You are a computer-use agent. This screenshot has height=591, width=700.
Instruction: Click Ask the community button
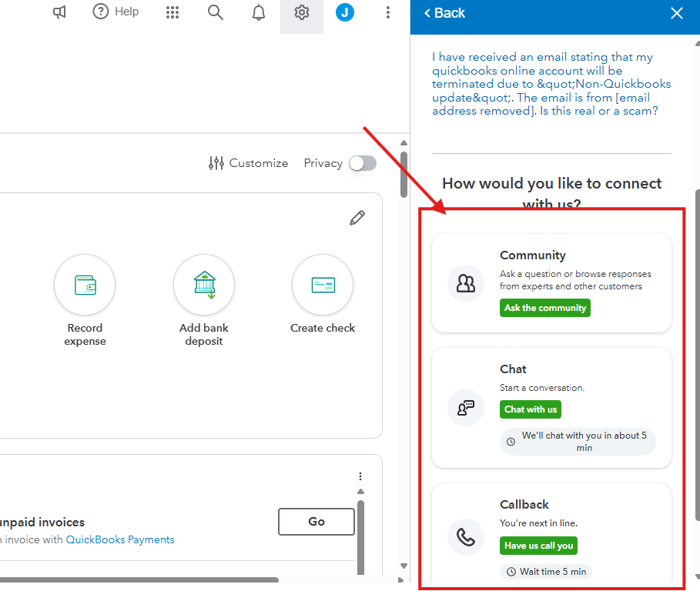pyautogui.click(x=545, y=308)
